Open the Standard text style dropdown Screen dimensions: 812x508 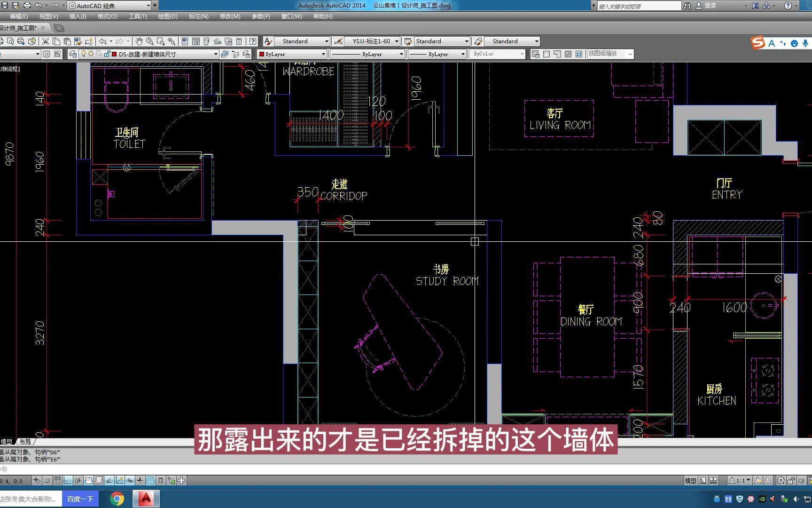coord(302,41)
